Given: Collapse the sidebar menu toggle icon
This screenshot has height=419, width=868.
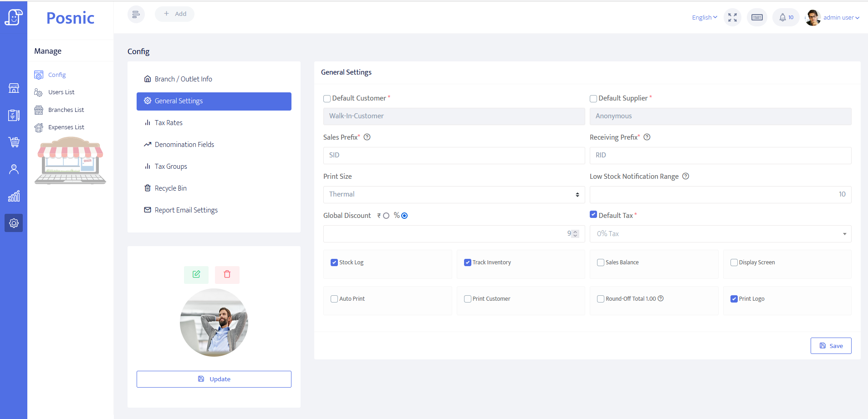Looking at the screenshot, I should click(136, 14).
